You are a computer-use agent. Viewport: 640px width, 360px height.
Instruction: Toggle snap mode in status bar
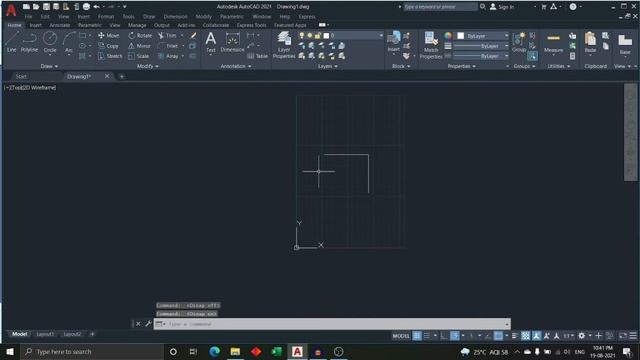(x=427, y=336)
